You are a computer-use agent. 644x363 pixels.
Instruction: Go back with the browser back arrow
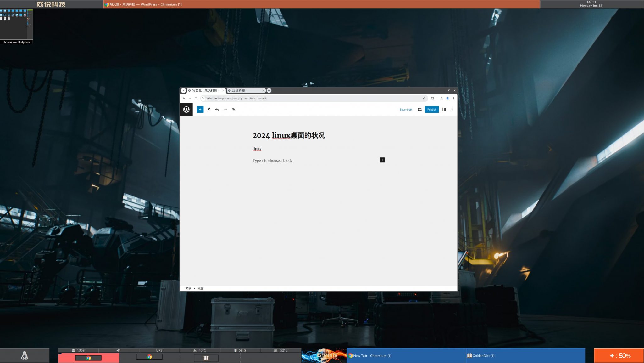[x=184, y=98]
